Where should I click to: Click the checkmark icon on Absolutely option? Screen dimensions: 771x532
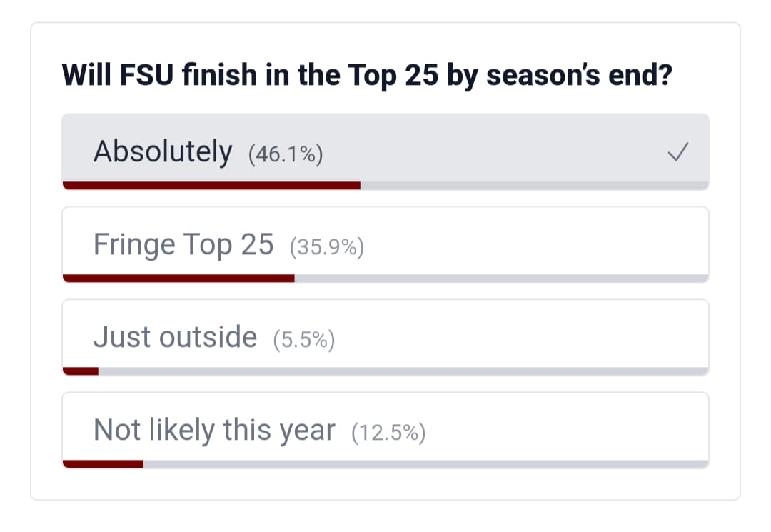(678, 152)
